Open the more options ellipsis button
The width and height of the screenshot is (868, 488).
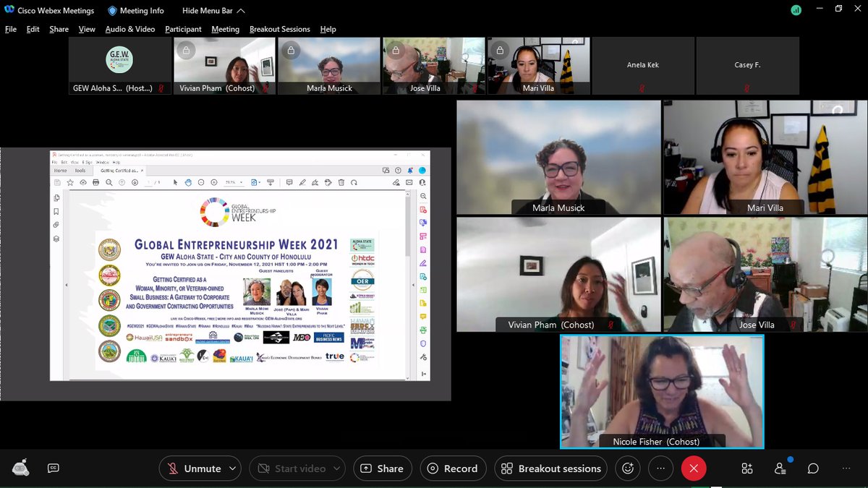point(660,468)
